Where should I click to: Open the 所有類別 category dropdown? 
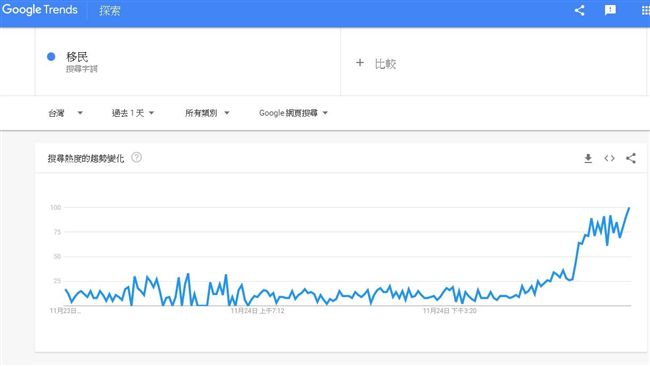pyautogui.click(x=207, y=113)
